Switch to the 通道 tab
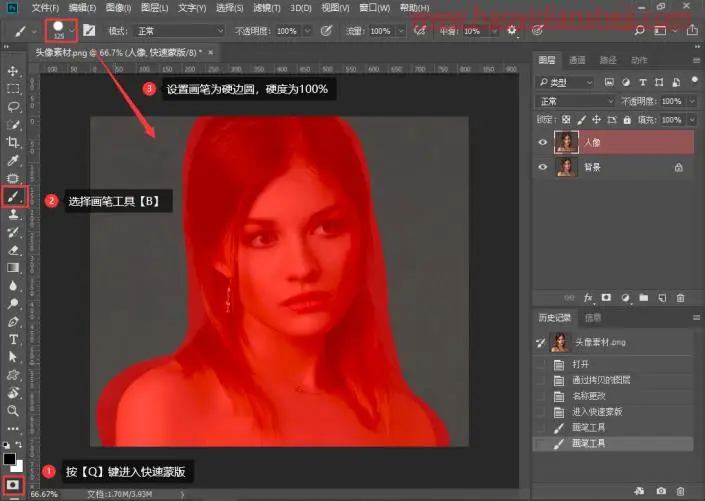Viewport: 705px width, 501px height. pyautogui.click(x=577, y=60)
